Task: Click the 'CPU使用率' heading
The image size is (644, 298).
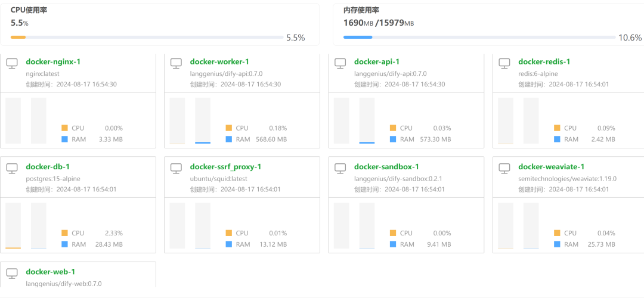Action: pos(29,10)
